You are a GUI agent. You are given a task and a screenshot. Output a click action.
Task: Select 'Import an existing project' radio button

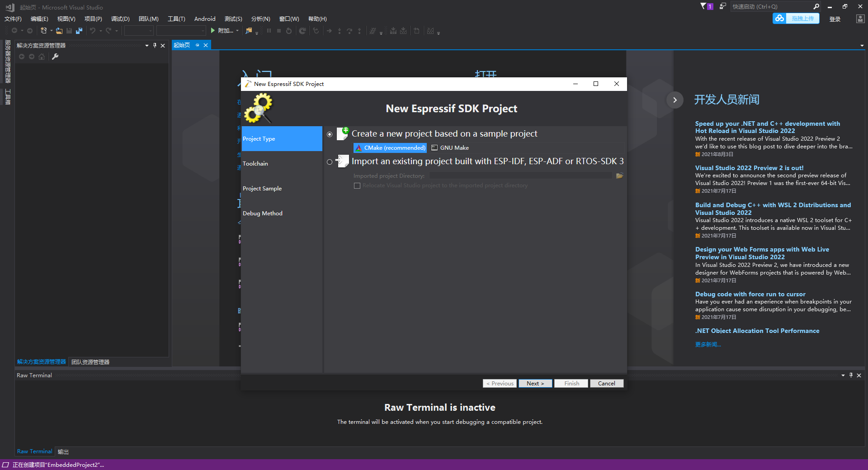[330, 162]
